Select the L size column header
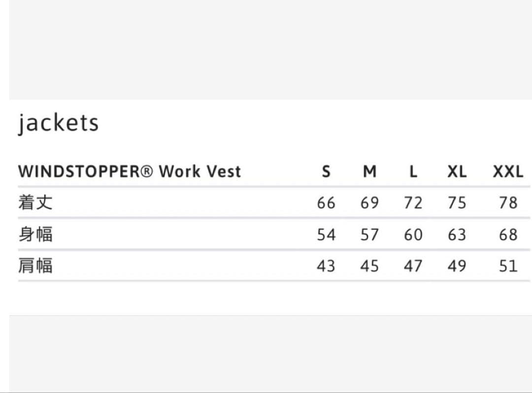Viewport: 532px width, 393px height. [413, 171]
